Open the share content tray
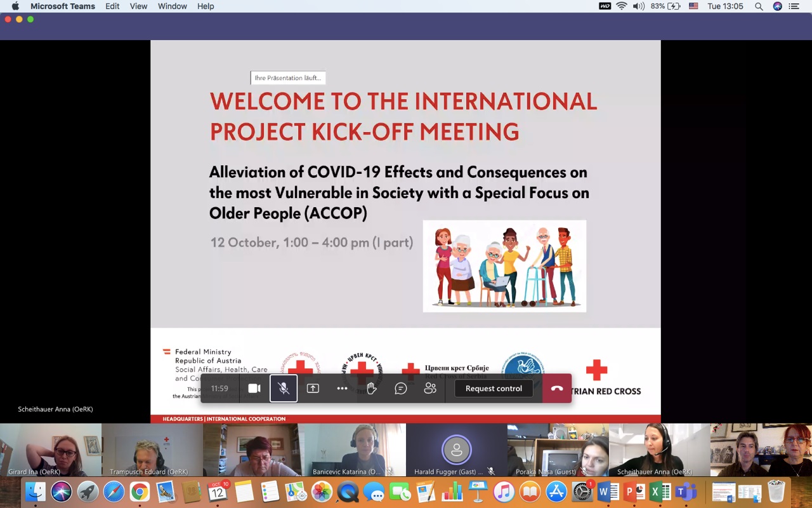812x508 pixels. tap(313, 389)
